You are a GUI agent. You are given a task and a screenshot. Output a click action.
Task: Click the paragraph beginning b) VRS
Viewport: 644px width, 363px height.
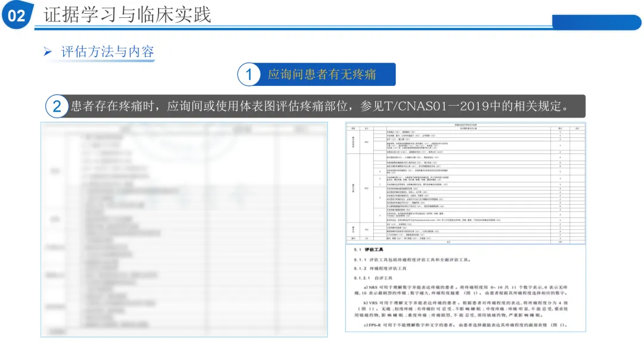pos(461,309)
